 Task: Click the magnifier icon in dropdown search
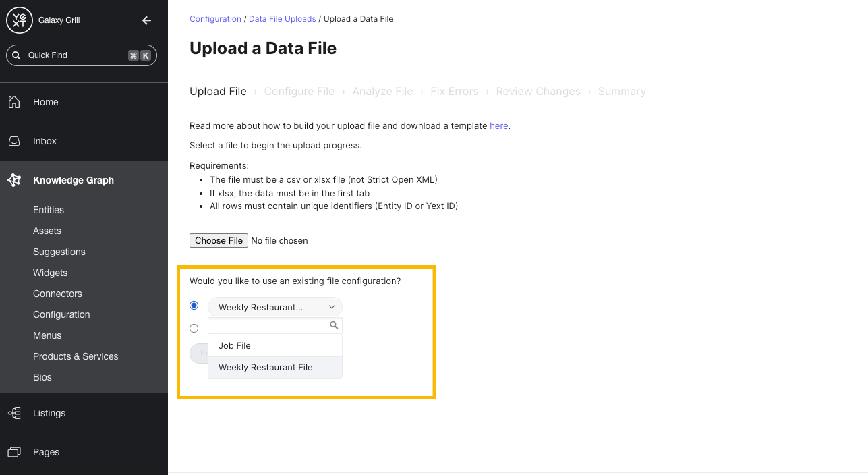(x=333, y=325)
